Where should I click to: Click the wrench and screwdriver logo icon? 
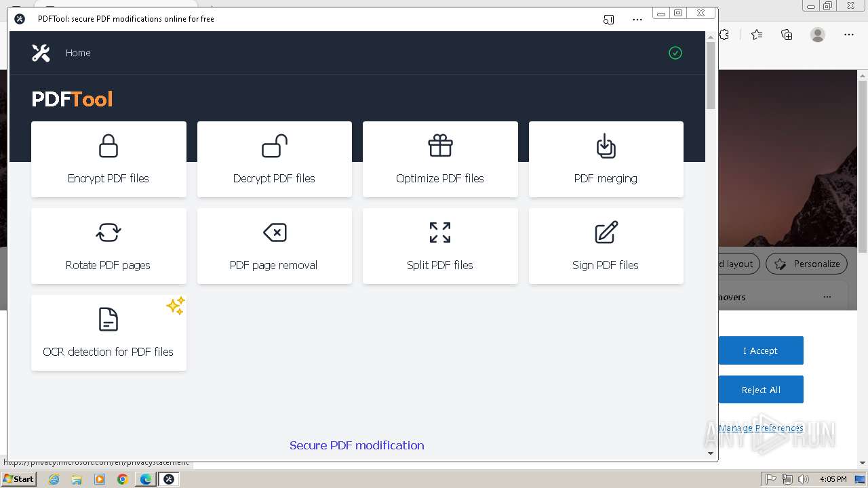(41, 53)
